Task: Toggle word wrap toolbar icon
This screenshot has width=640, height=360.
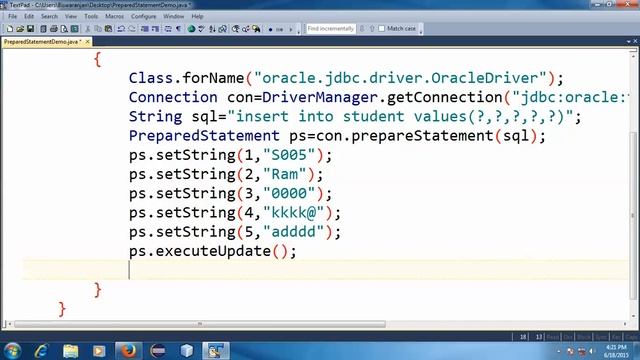Action: [168, 29]
